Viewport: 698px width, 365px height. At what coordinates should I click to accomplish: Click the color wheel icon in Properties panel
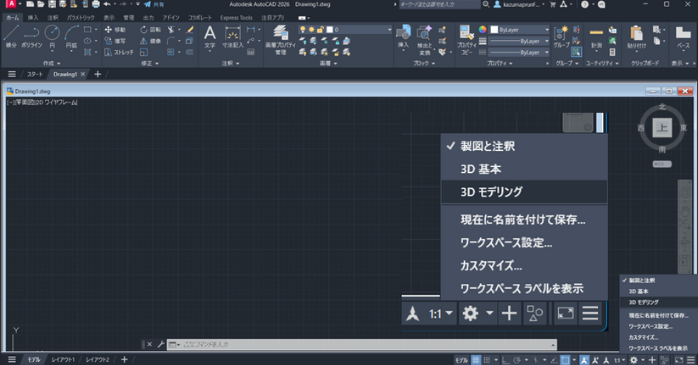[x=483, y=29]
